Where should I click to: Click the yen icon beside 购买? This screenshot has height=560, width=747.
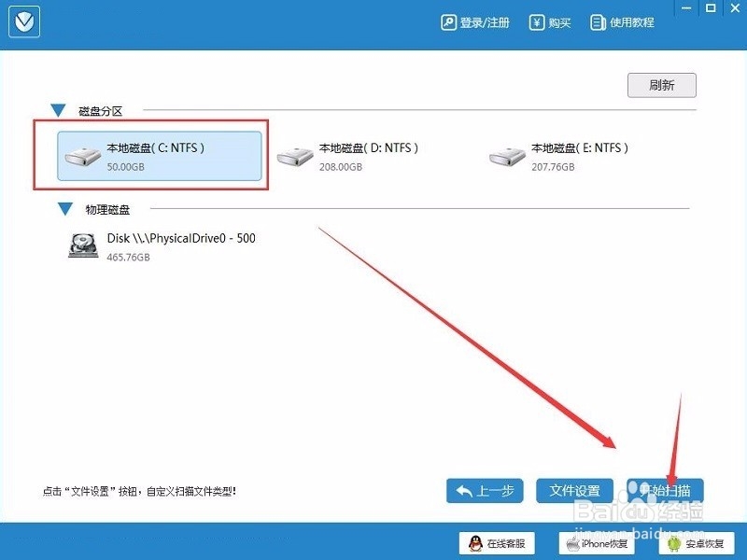536,22
